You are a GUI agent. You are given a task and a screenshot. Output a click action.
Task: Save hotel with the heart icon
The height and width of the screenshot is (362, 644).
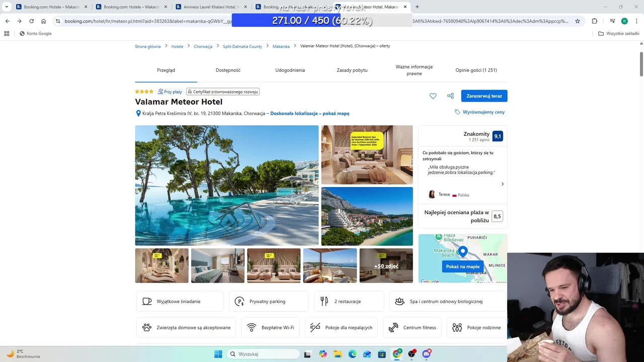pos(433,96)
